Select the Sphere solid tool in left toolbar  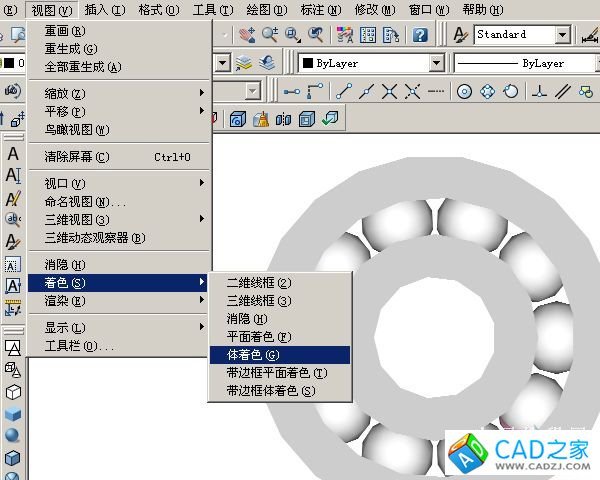[x=13, y=436]
